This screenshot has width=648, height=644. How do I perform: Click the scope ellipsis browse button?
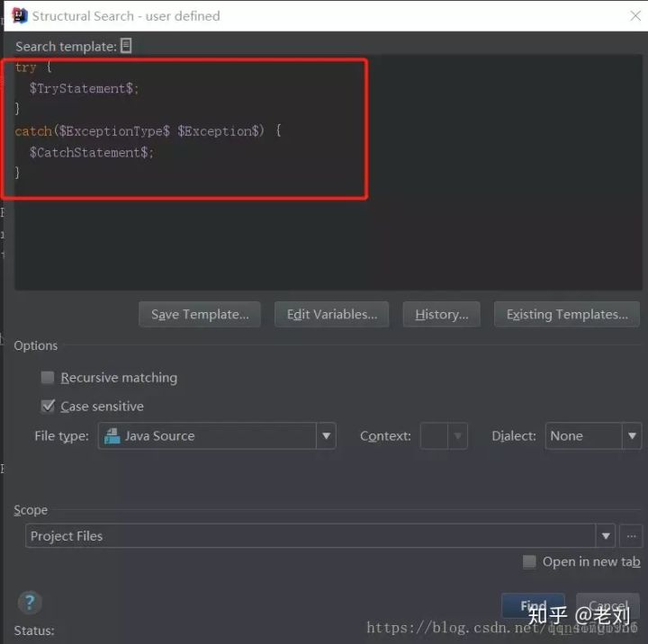click(631, 536)
